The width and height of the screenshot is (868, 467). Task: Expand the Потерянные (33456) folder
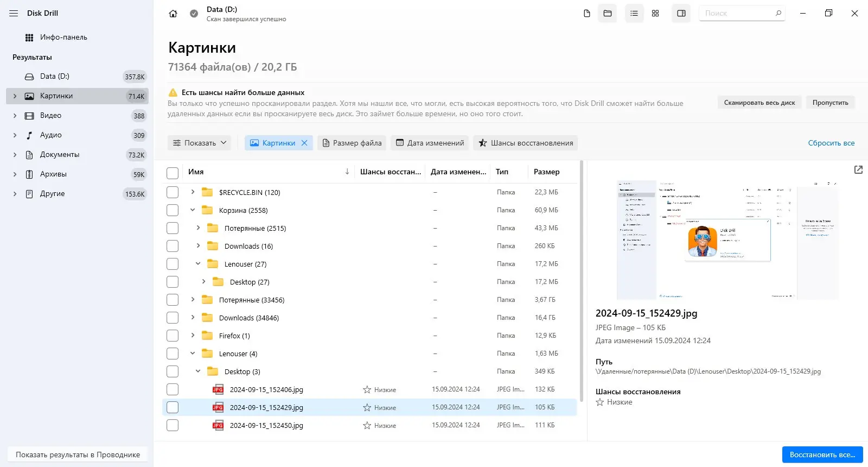tap(193, 299)
